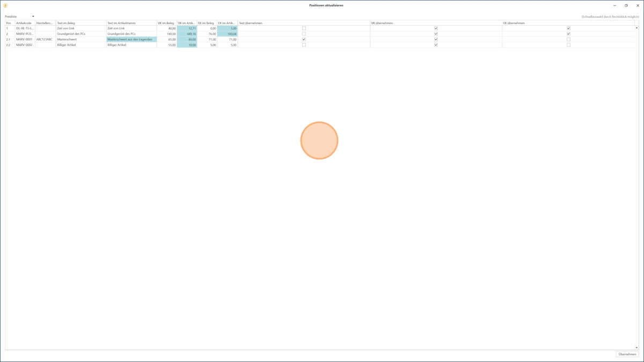Click the Pos column header

click(x=10, y=23)
